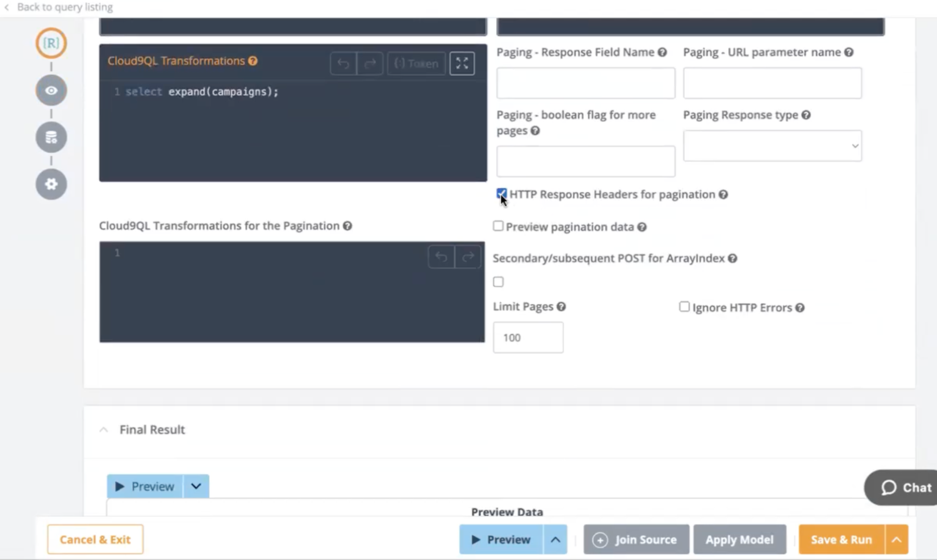Collapse the Final Result section
937x560 pixels.
pyautogui.click(x=104, y=430)
